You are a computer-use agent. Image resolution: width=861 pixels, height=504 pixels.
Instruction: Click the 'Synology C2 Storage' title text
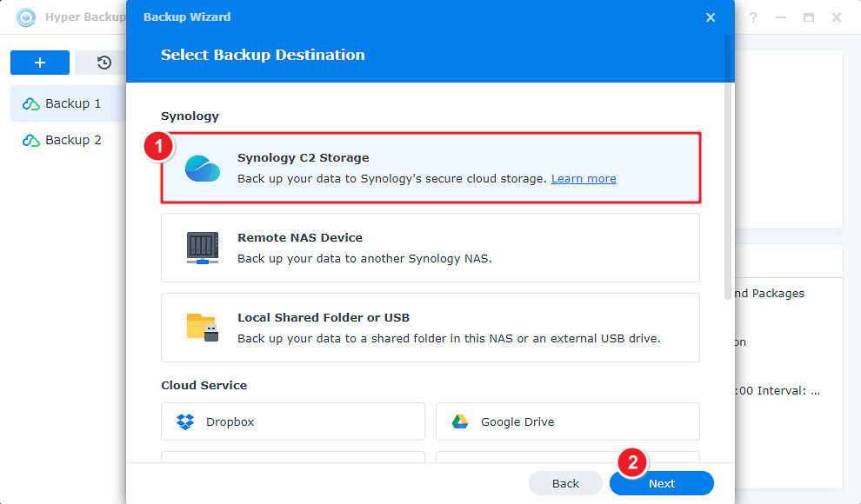coord(304,158)
